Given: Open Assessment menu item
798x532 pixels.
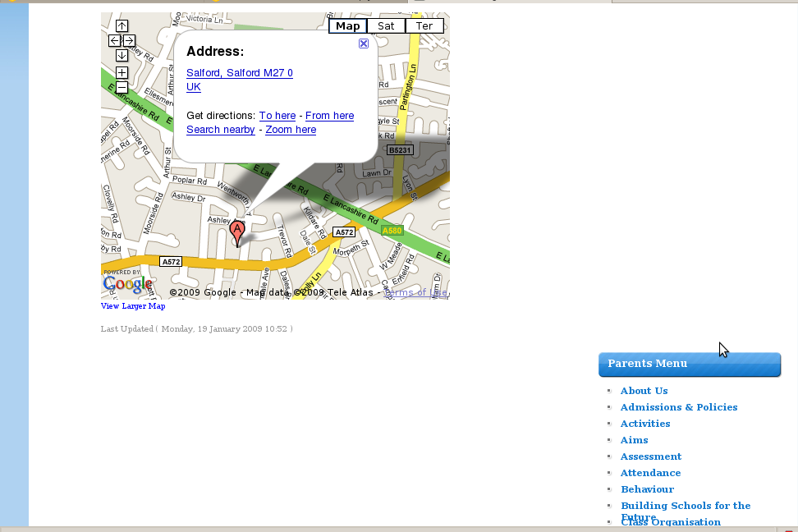Looking at the screenshot, I should [x=651, y=456].
